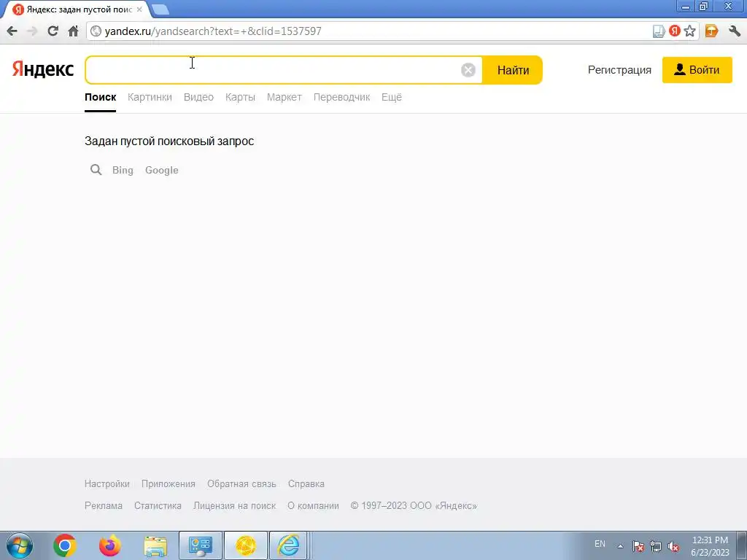Switch to the yellow globe browser taskbar icon
This screenshot has width=747, height=560.
click(x=245, y=545)
